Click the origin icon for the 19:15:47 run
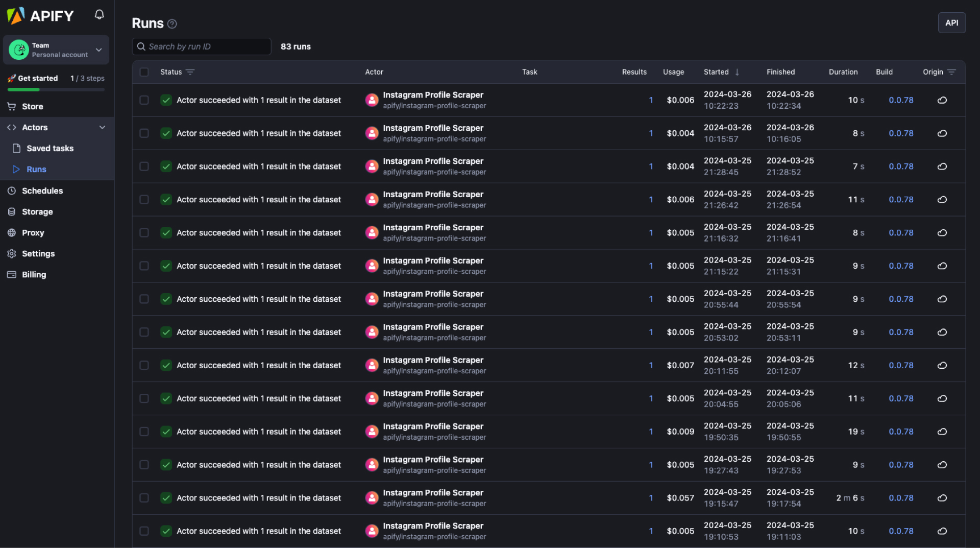The width and height of the screenshot is (980, 548). pos(942,498)
